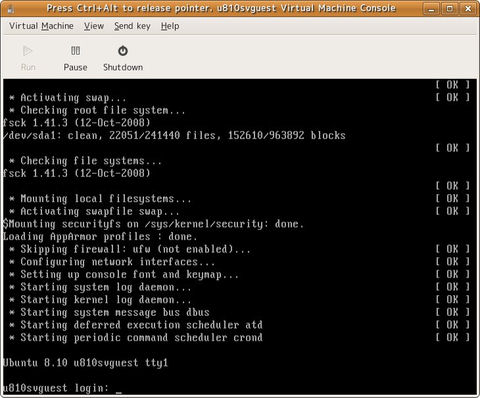Open the View menu
This screenshot has height=398, width=480.
[94, 26]
